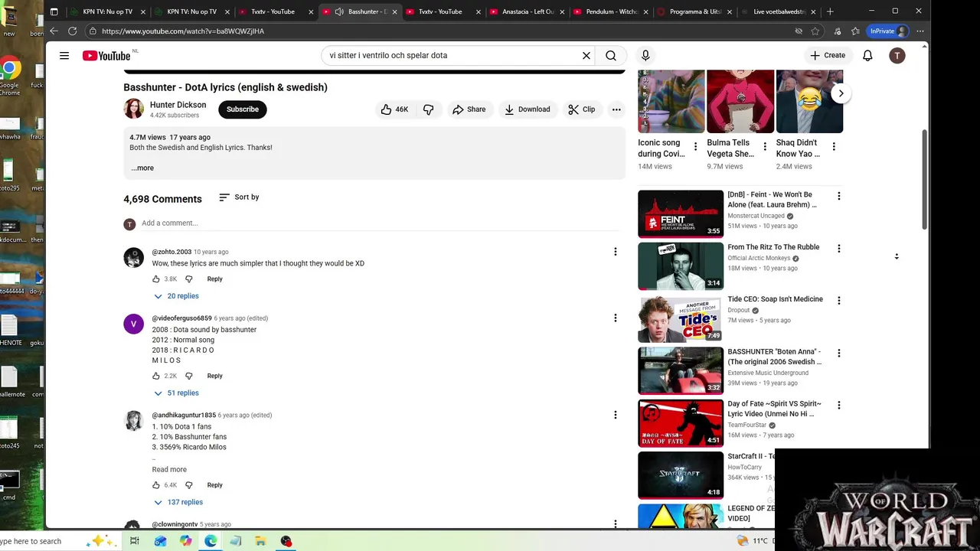Open options menu for @zohto.2003 comment
This screenshot has height=551, width=980.
(615, 252)
